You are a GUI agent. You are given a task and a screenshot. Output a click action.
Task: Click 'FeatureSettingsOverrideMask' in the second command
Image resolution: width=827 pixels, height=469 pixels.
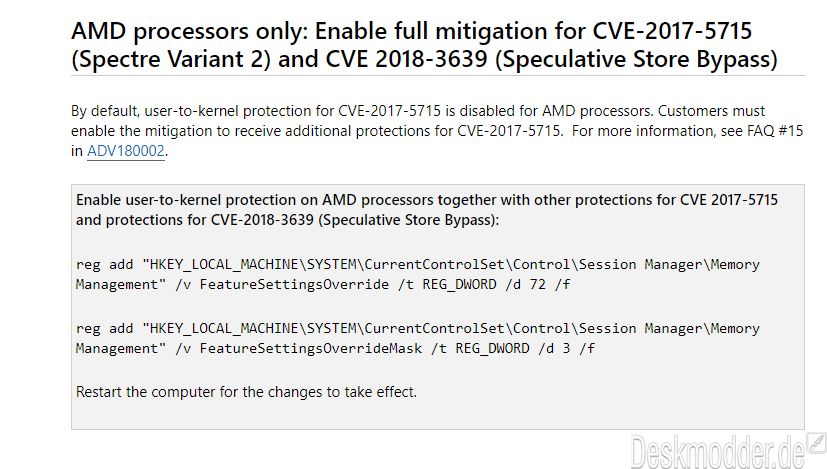(311, 349)
